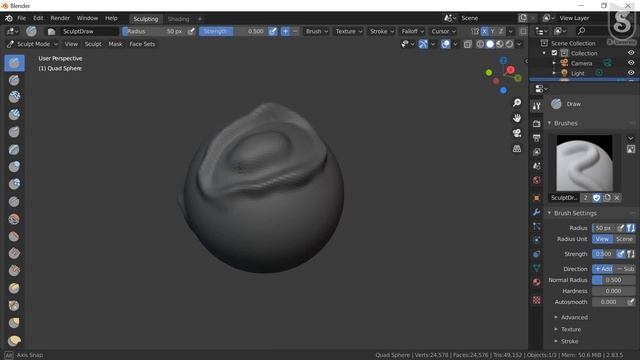Open the Texture checkerboard properties tab

537,300
